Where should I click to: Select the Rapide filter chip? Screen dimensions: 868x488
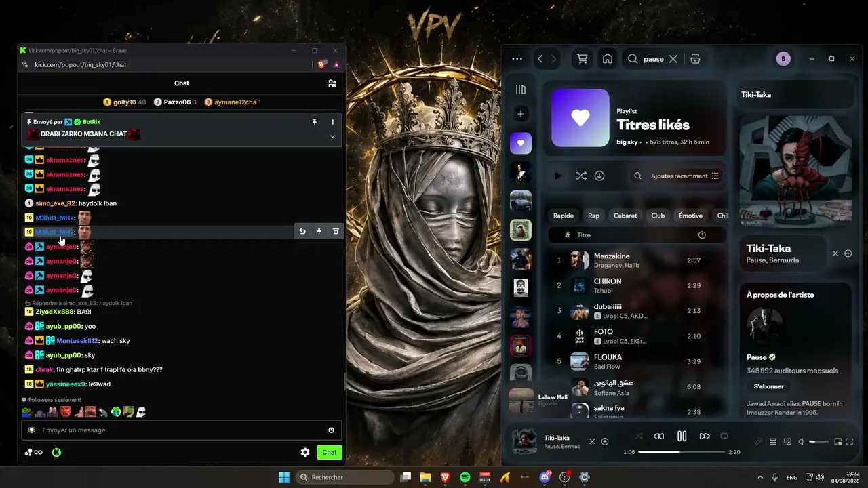(564, 216)
